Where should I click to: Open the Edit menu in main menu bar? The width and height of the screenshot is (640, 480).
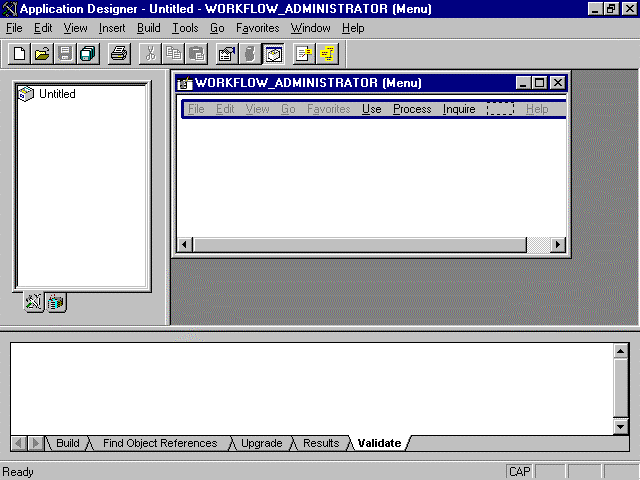point(43,28)
